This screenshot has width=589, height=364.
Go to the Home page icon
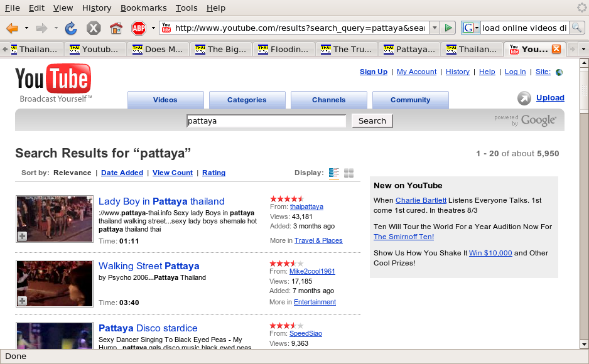pos(116,28)
